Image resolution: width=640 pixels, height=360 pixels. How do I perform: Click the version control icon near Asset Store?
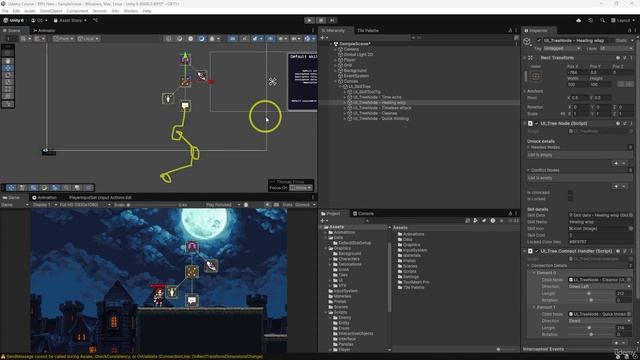pyautogui.click(x=95, y=20)
